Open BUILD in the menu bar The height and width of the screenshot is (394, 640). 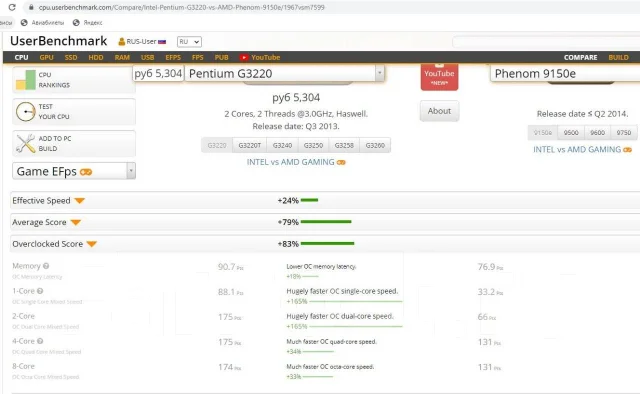(x=618, y=58)
